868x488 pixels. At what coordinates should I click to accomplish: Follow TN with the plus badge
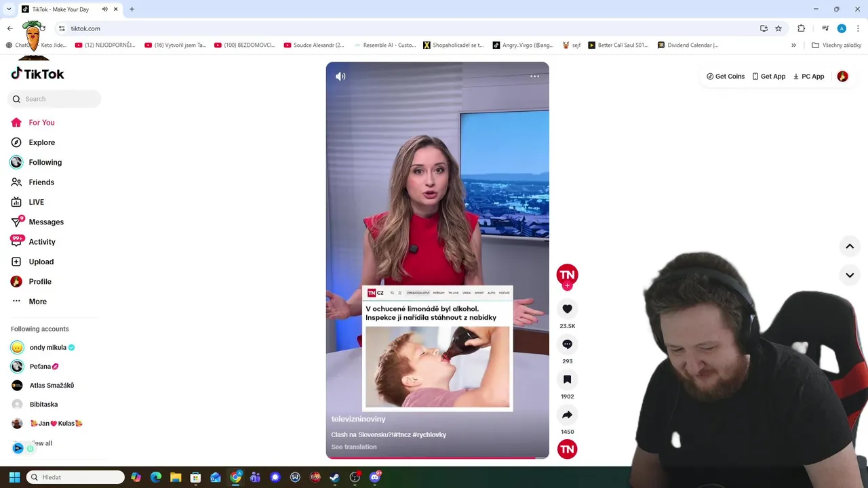567,286
